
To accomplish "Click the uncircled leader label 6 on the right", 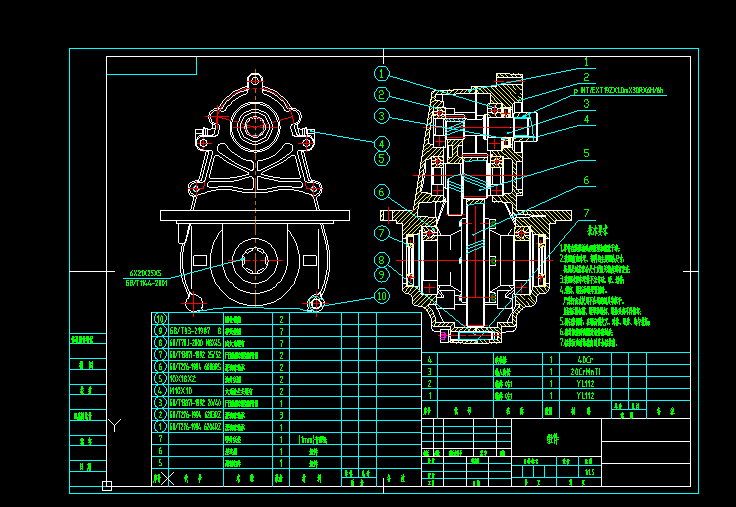I will coord(586,180).
